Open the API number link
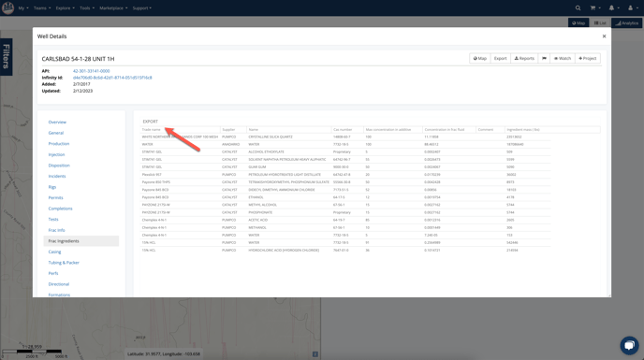 pos(91,71)
